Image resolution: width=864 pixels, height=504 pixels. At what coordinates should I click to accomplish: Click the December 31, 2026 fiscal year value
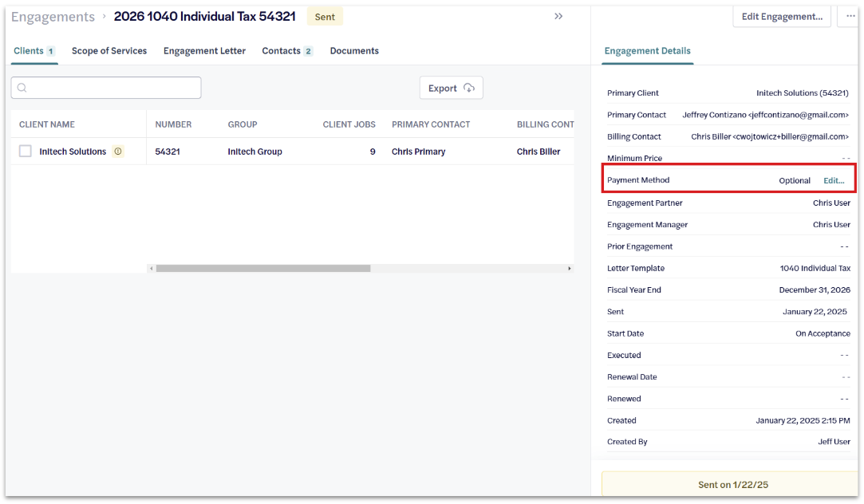pyautogui.click(x=815, y=289)
